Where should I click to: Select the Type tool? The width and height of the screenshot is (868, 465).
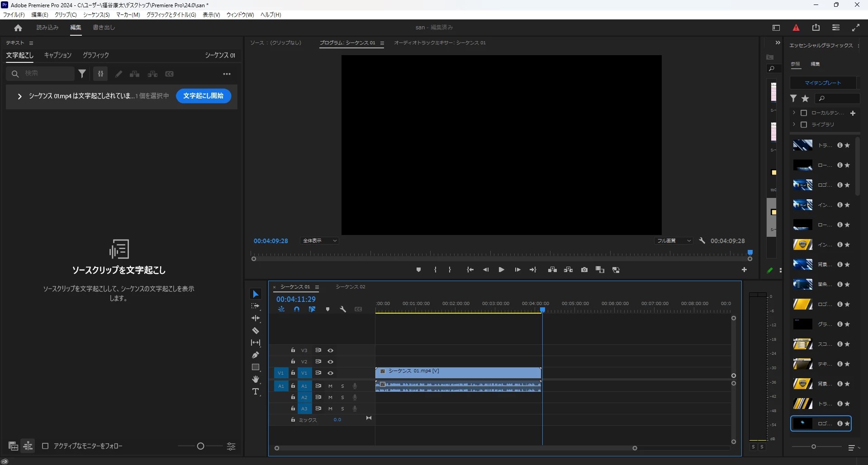(256, 391)
